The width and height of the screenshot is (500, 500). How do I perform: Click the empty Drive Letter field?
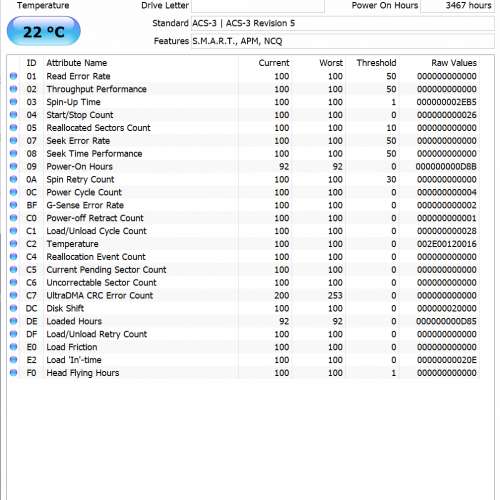(x=258, y=6)
